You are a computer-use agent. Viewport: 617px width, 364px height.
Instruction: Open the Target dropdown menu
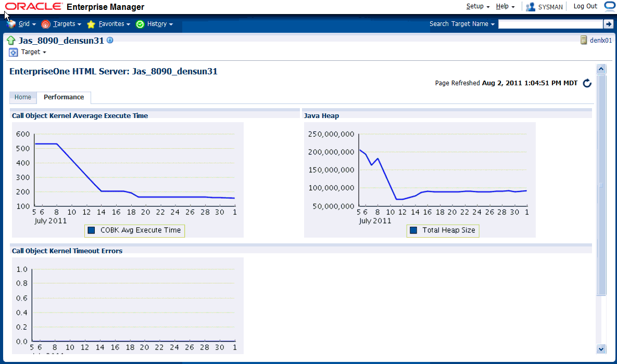click(x=33, y=52)
